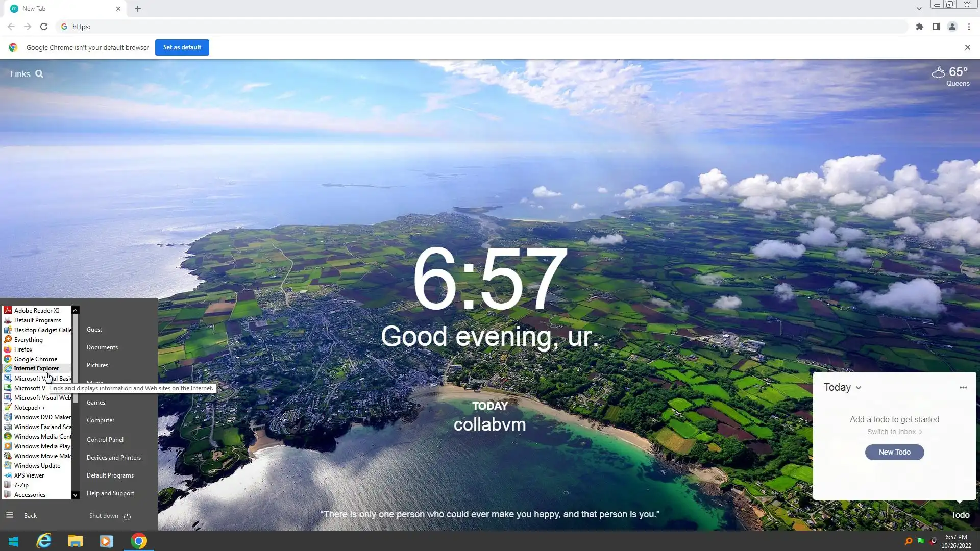Click Switch to Inbox link

[x=894, y=432]
